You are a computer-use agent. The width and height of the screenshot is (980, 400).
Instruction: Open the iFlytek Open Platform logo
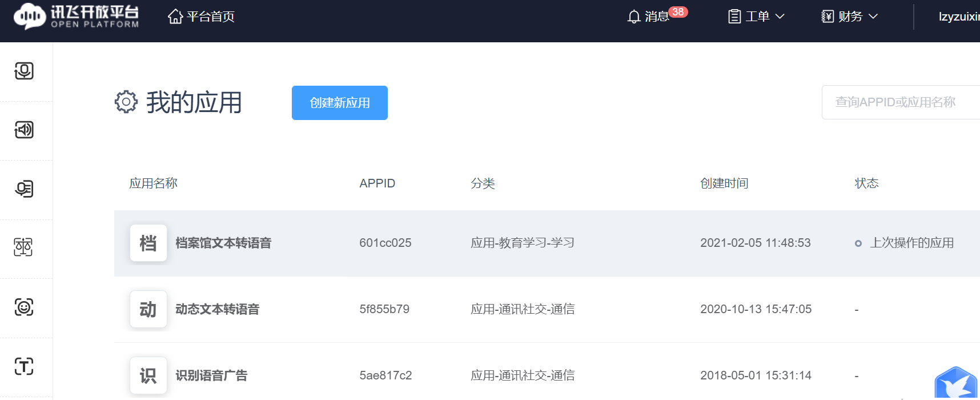(77, 16)
